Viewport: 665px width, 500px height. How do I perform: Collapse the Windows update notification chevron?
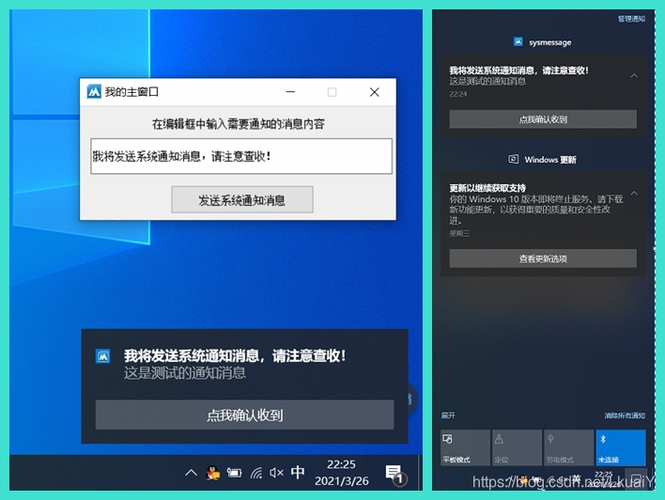pos(634,193)
